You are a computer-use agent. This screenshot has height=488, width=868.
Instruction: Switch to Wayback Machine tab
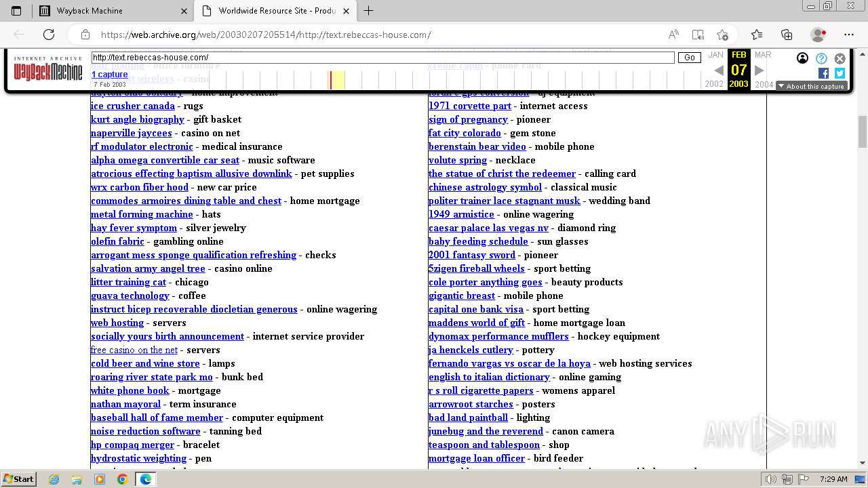[x=113, y=11]
